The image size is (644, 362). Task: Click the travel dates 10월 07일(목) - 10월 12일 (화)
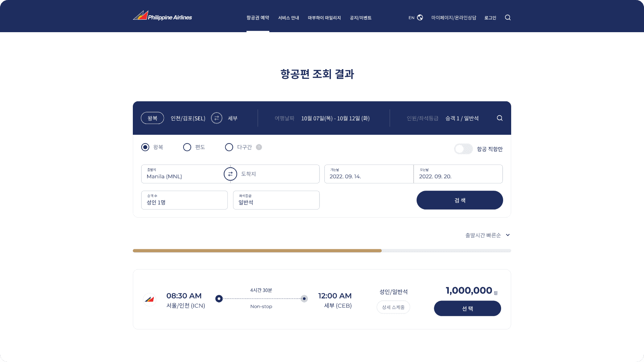point(335,118)
